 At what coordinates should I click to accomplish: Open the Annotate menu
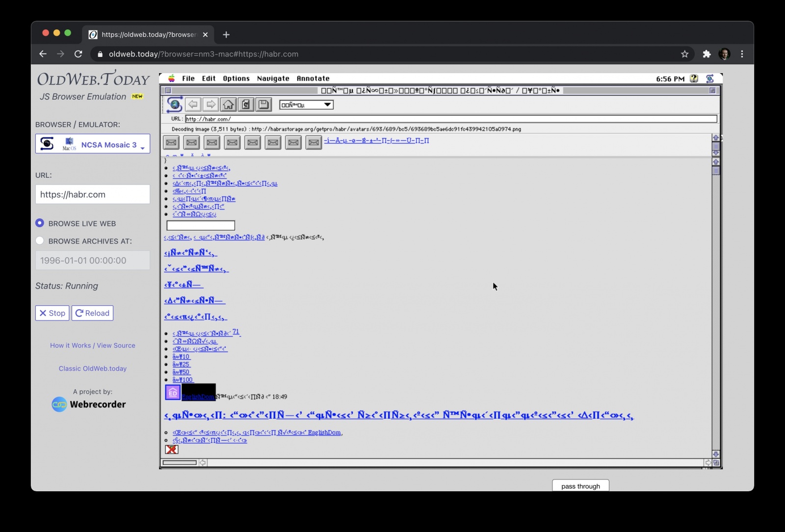pos(313,79)
